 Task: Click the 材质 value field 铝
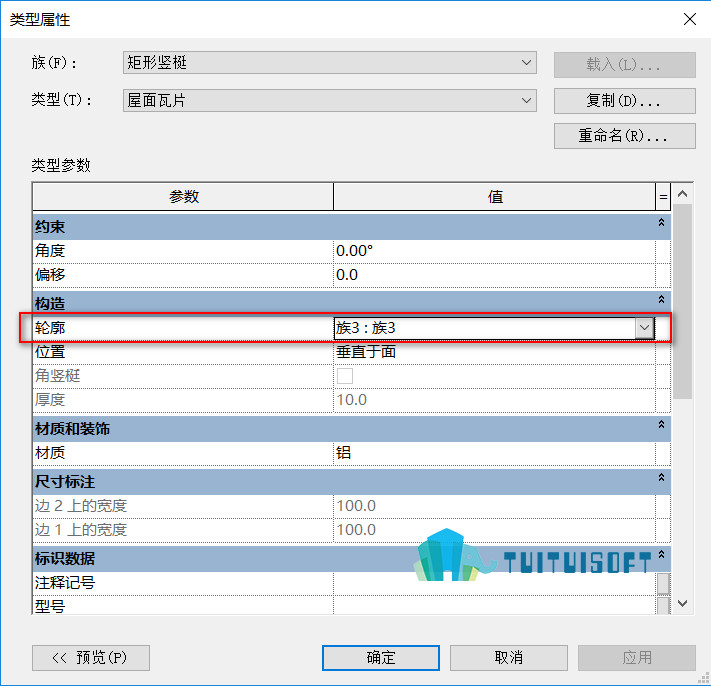494,453
